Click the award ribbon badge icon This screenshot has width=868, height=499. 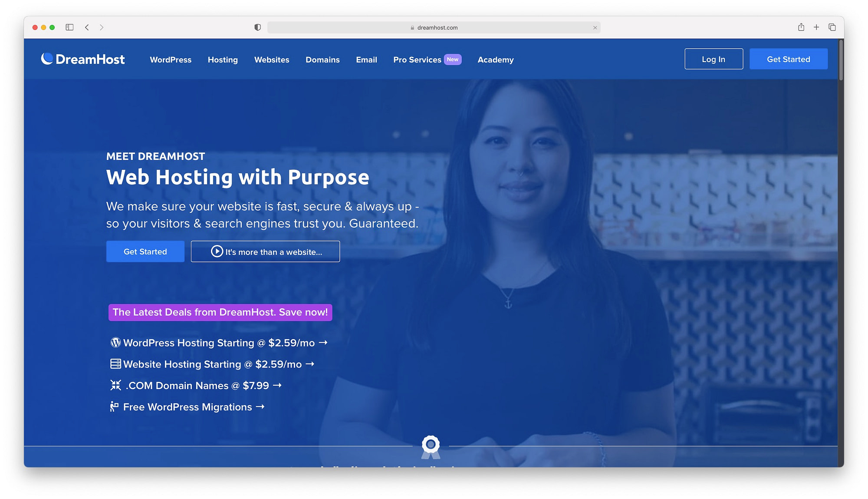(431, 447)
